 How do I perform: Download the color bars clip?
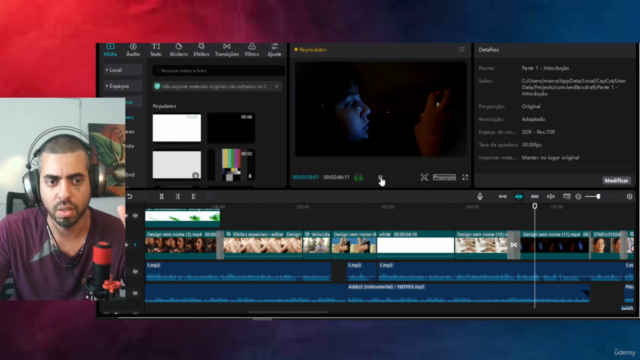click(x=250, y=176)
